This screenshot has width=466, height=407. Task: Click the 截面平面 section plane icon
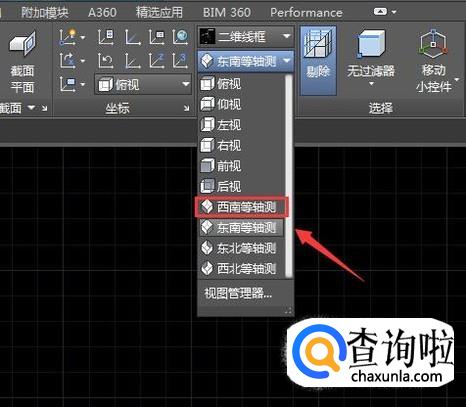pos(22,44)
